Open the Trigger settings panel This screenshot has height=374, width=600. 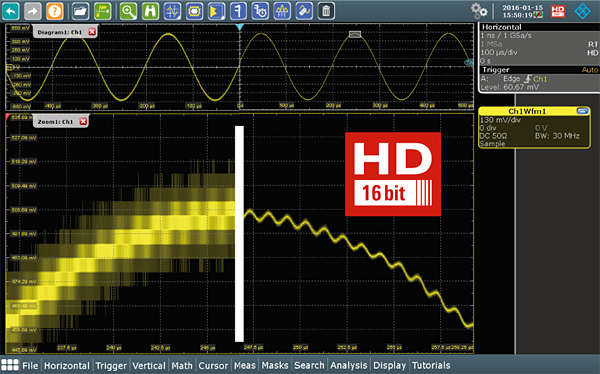[540, 79]
